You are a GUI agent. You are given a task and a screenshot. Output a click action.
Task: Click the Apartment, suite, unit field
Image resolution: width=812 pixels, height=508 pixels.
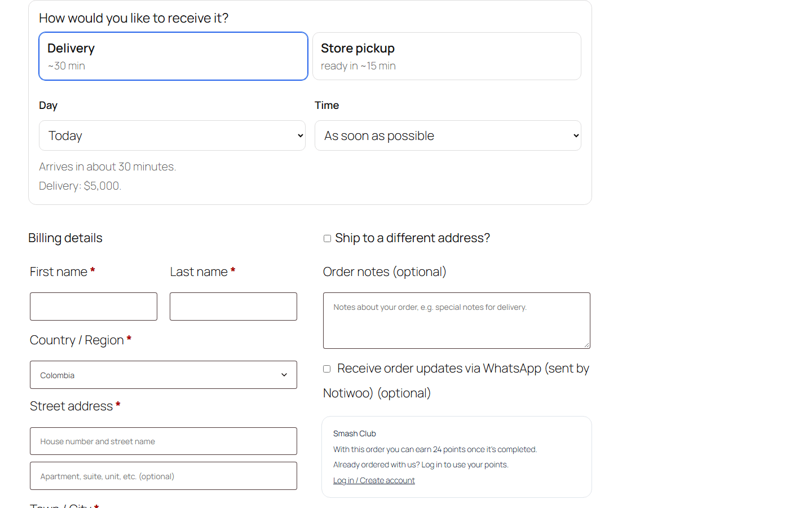[x=164, y=476]
